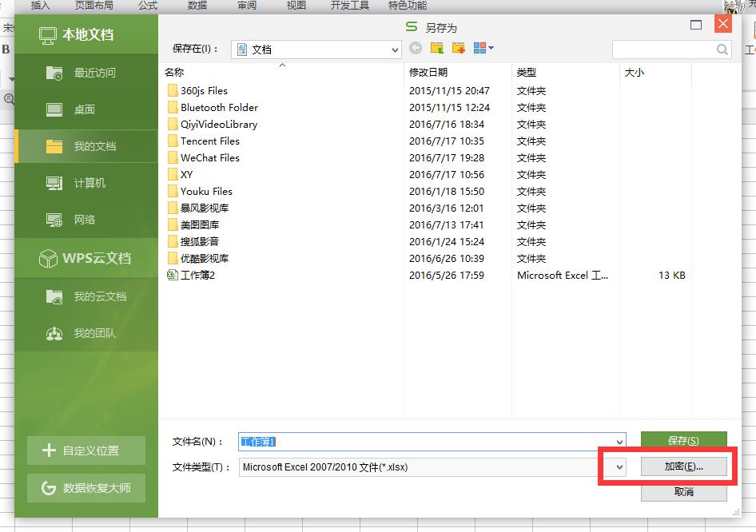
Task: Select the 搜狐影音 folder
Action: (x=193, y=241)
